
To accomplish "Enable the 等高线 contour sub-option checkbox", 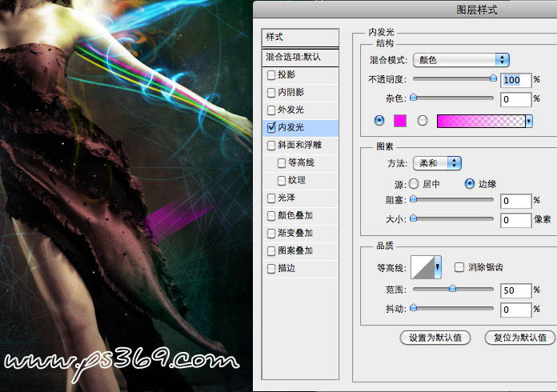I will [x=282, y=163].
